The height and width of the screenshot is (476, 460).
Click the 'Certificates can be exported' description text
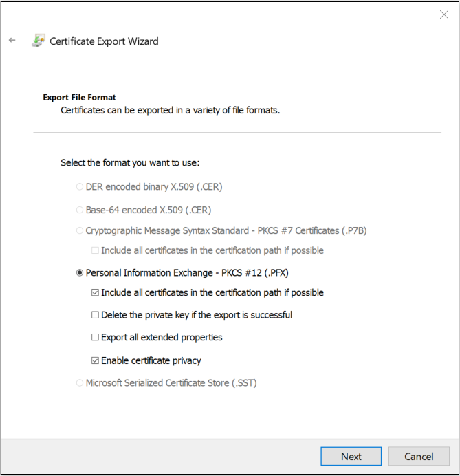pyautogui.click(x=170, y=110)
